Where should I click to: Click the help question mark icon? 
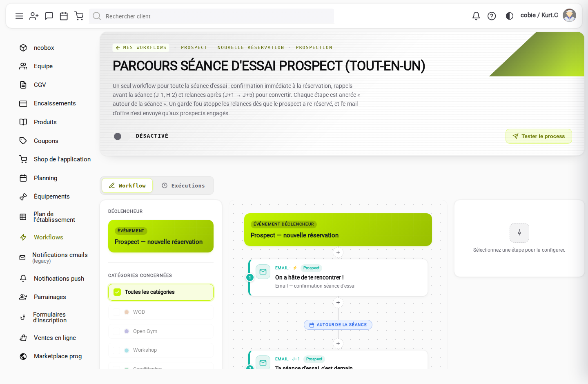(x=492, y=16)
